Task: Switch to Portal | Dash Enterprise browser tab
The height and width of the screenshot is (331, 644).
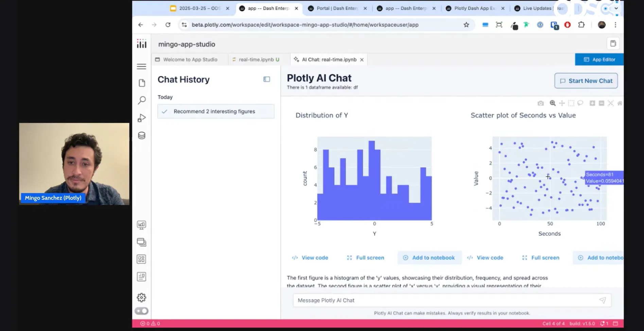Action: point(336,8)
